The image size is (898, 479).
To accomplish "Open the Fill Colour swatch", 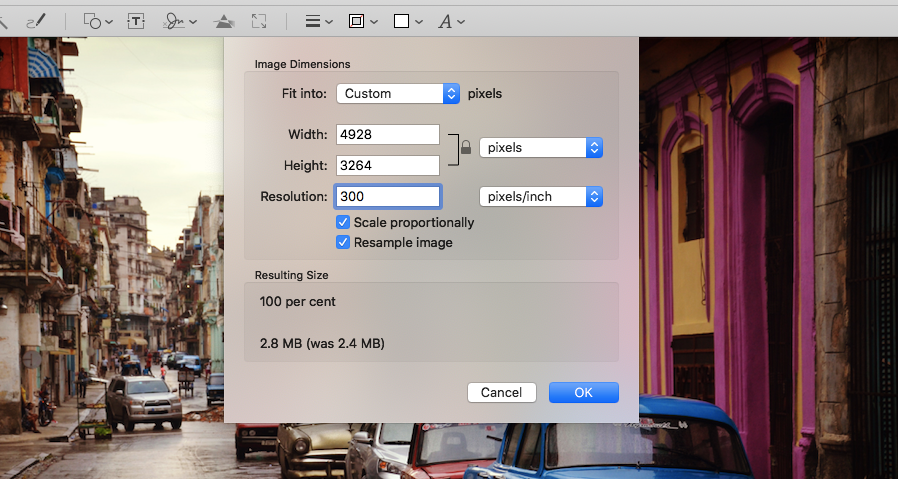I will pos(407,20).
